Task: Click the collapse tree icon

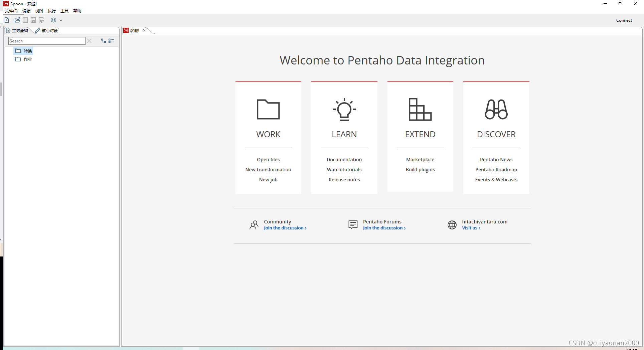Action: coord(112,41)
